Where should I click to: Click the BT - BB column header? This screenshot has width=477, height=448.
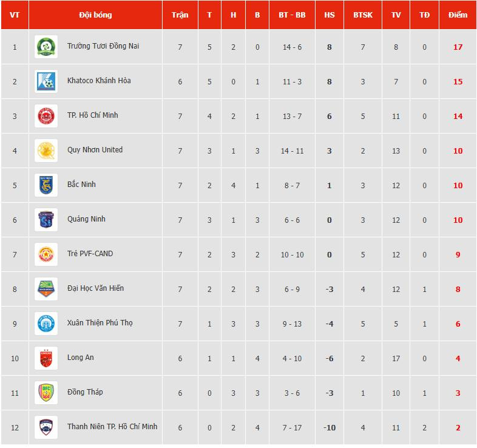pos(292,15)
